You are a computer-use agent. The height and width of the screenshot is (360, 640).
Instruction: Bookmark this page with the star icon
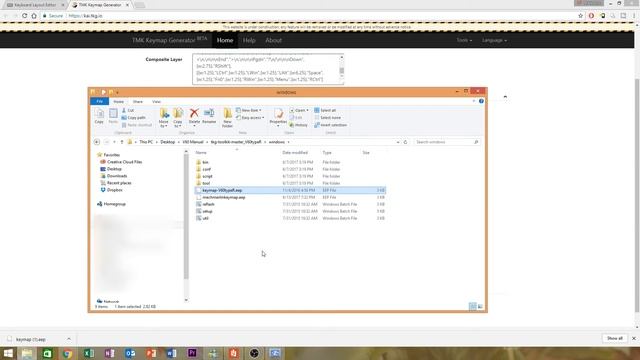[580, 16]
